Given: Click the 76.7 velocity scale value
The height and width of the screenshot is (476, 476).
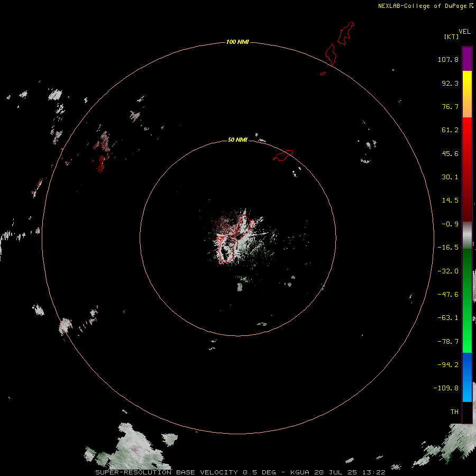Looking at the screenshot, I should (450, 106).
